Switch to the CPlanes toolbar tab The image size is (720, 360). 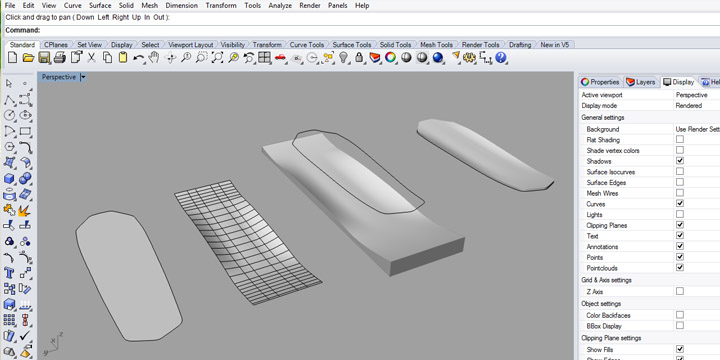coord(56,45)
